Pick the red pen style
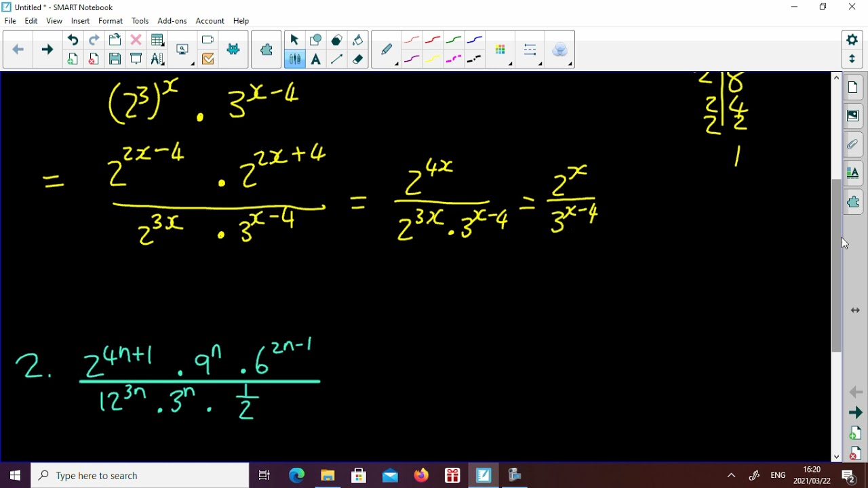Screen dimensions: 868x488 (x=433, y=40)
